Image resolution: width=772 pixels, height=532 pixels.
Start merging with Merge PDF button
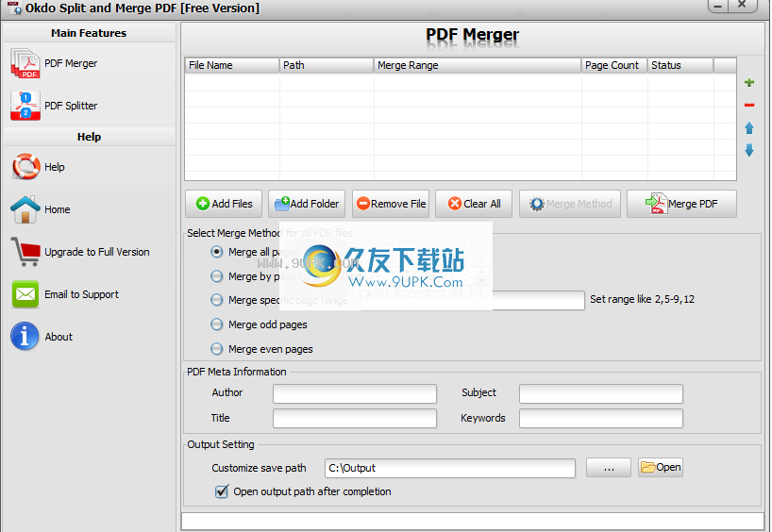[x=681, y=204]
